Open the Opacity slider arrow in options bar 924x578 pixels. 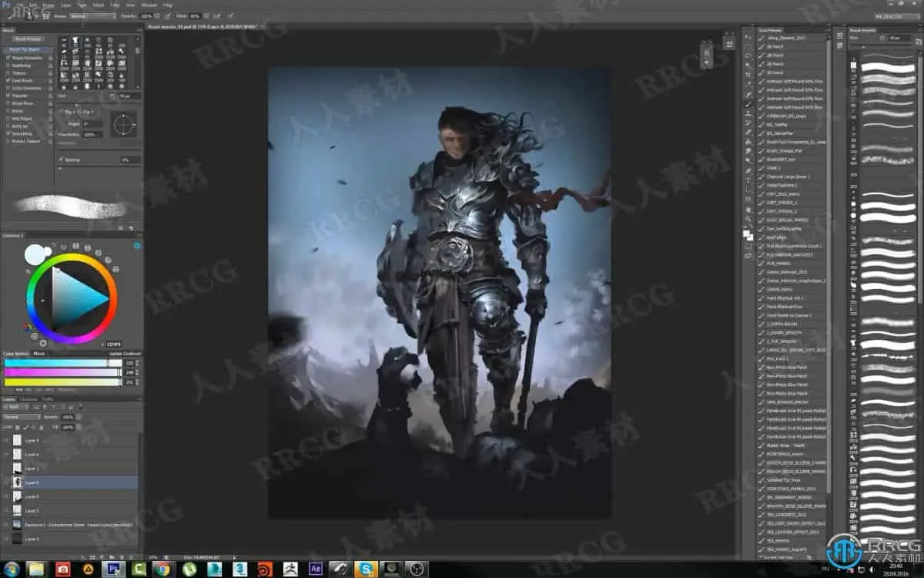(x=157, y=15)
